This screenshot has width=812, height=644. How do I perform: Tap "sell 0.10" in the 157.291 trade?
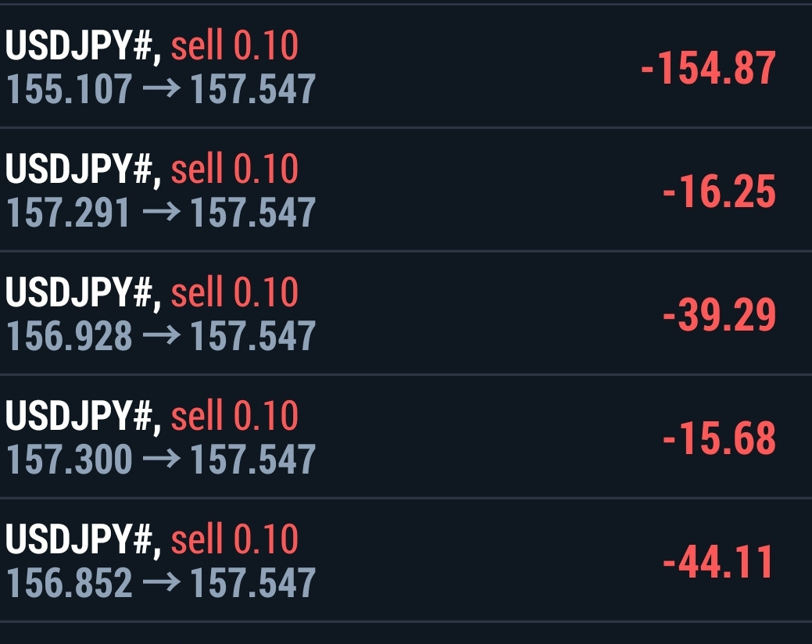pyautogui.click(x=234, y=170)
